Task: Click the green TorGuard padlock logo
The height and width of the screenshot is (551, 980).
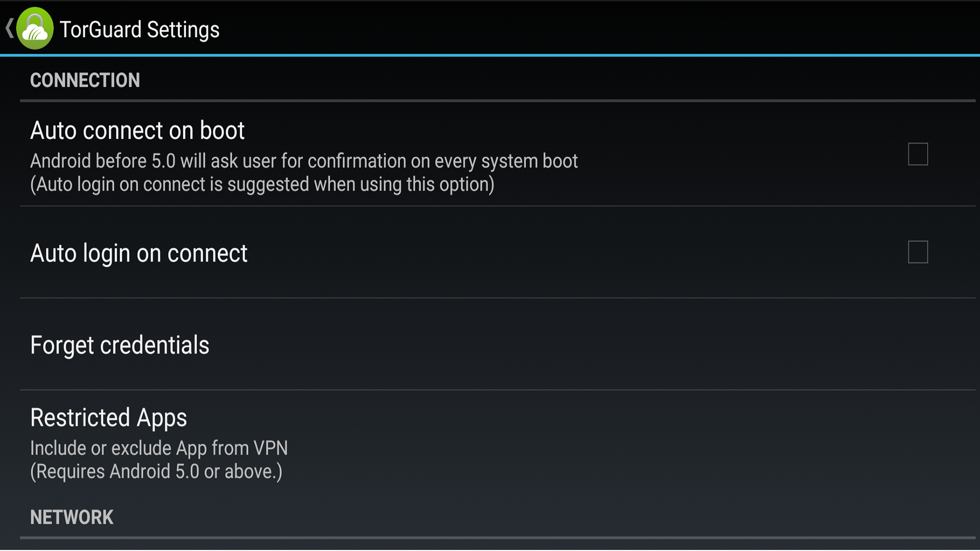Action: coord(35,29)
